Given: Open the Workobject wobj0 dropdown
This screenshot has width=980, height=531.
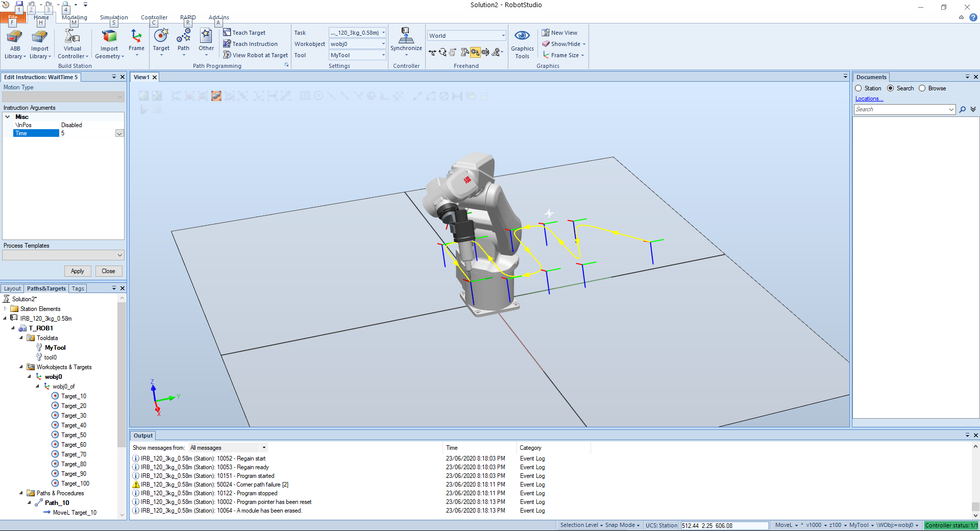Looking at the screenshot, I should click(x=383, y=44).
